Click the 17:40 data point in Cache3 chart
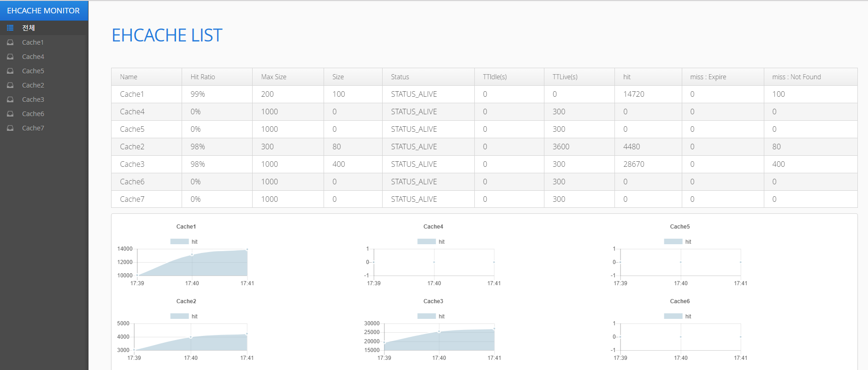868x370 pixels. [x=439, y=331]
